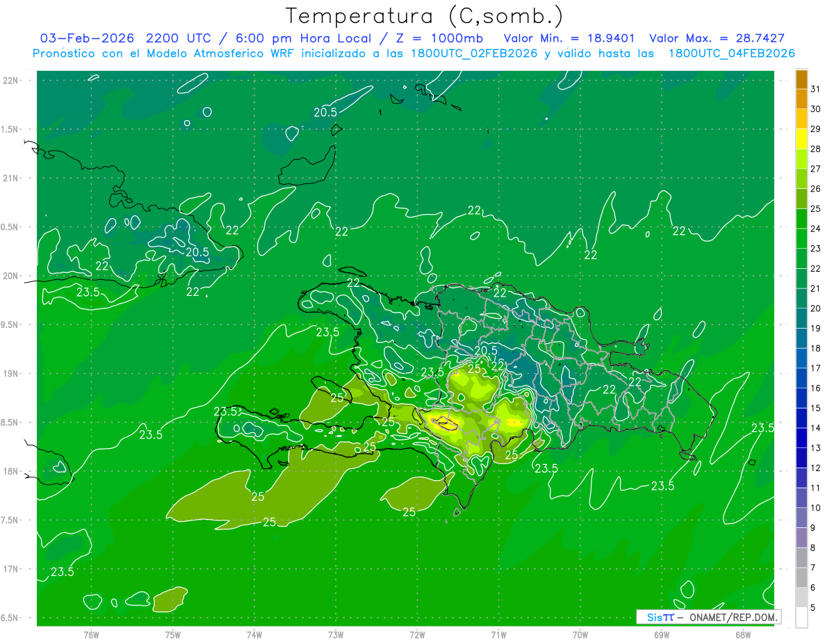Click the '8' label on the color legend
Viewport: 834px width, 644px height.
click(x=813, y=547)
